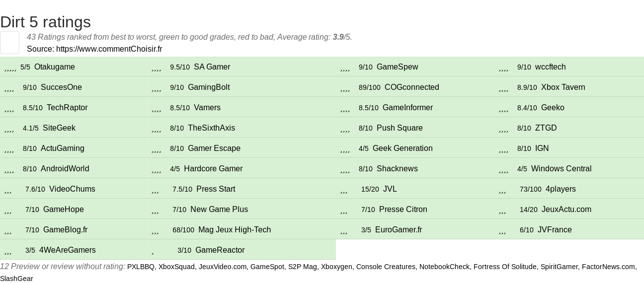Image resolution: width=644 pixels, height=284 pixels.
Task: Click the NotebookCheck preview link
Action: 444,267
